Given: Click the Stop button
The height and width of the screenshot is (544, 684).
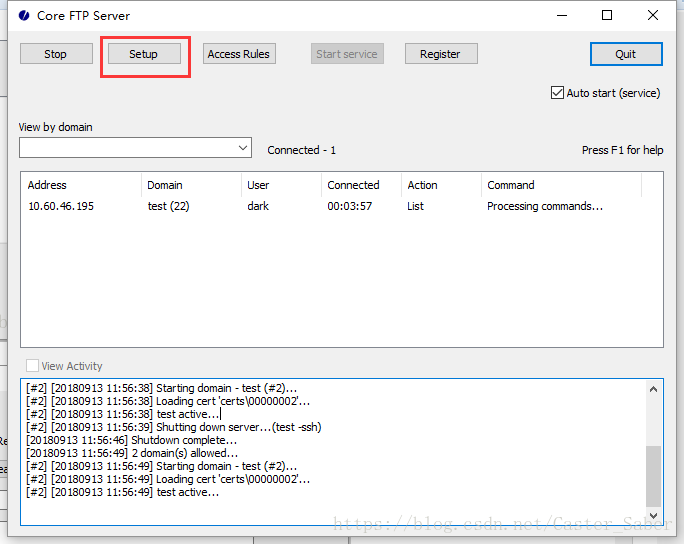Looking at the screenshot, I should pos(56,54).
